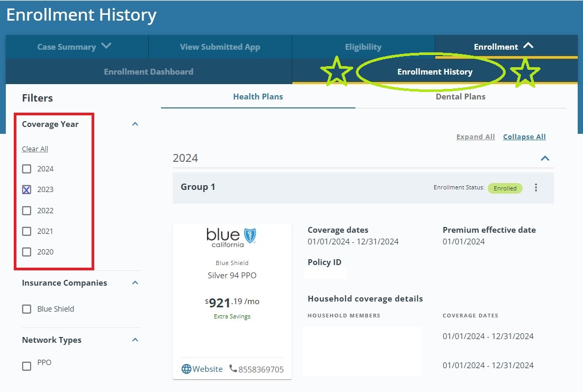Click the Collapse All link
Screen dimensions: 583x392
click(524, 137)
